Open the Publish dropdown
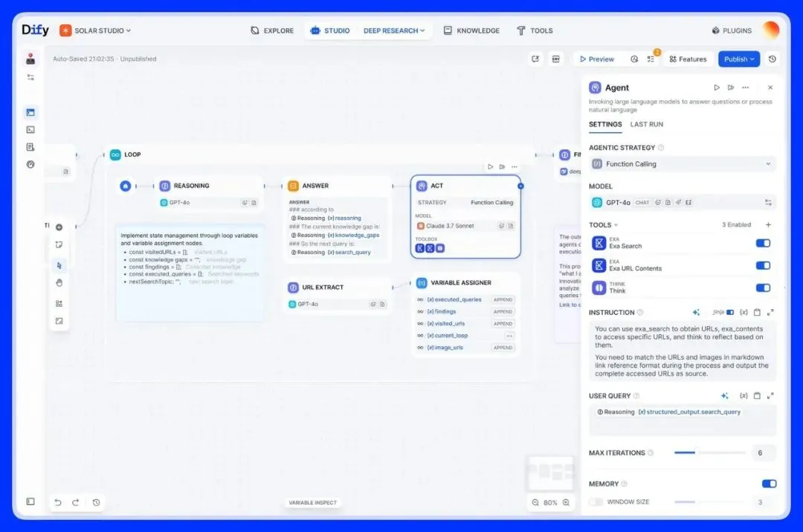 (x=738, y=59)
